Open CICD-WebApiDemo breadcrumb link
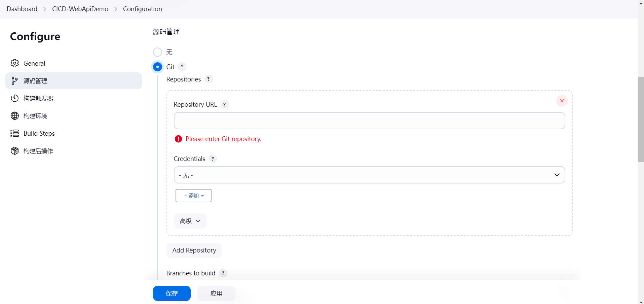The height and width of the screenshot is (304, 644). pyautogui.click(x=80, y=9)
